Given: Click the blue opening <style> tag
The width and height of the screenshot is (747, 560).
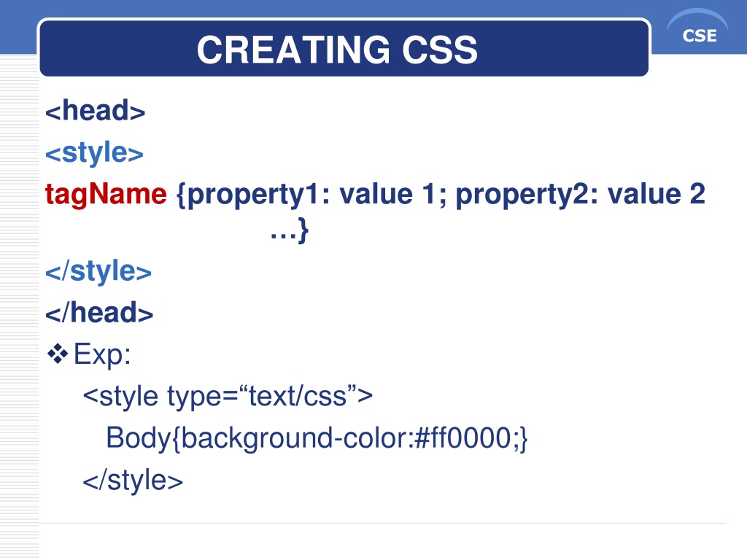Looking at the screenshot, I should [x=94, y=153].
